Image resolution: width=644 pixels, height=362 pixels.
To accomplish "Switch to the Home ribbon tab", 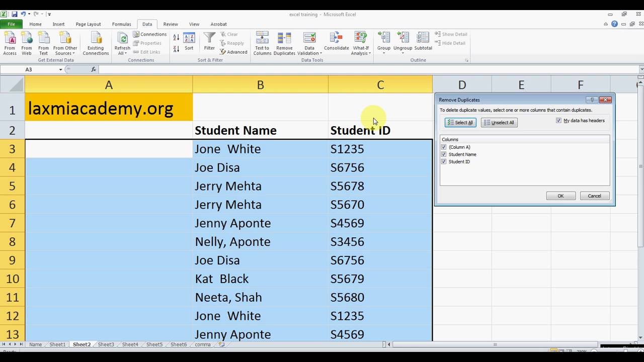I will 35,24.
